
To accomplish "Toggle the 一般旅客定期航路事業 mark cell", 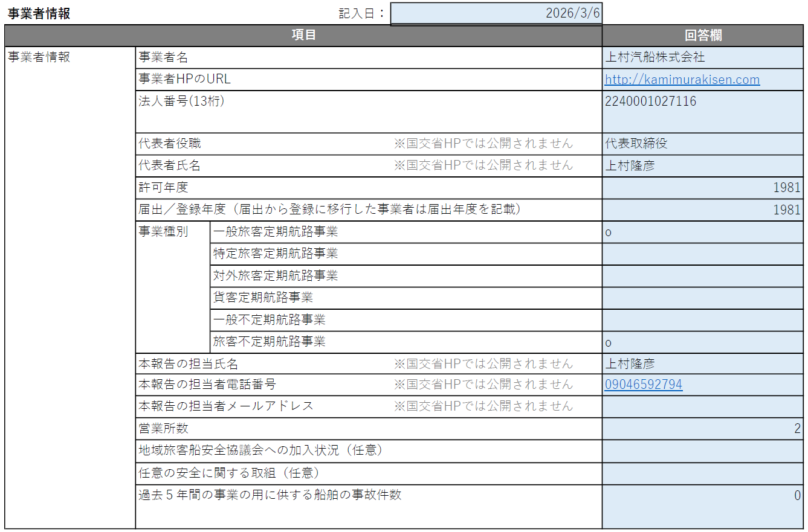I will pos(703,232).
